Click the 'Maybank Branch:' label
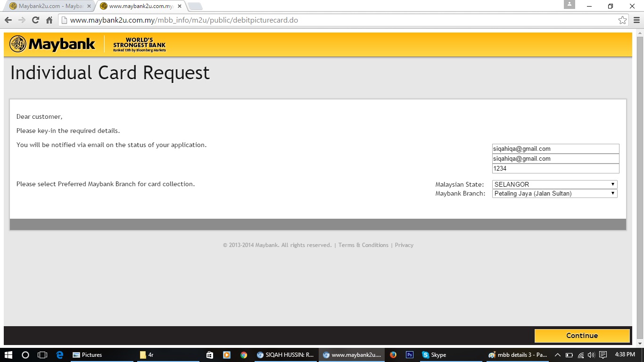 click(460, 193)
